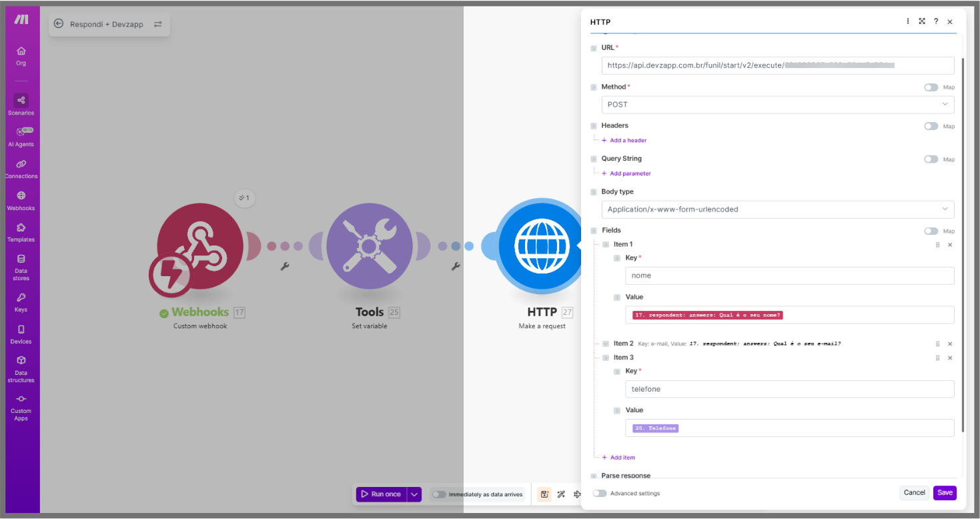This screenshot has width=980, height=519.
Task: Open Custom Apps in the sidebar
Action: pyautogui.click(x=21, y=407)
